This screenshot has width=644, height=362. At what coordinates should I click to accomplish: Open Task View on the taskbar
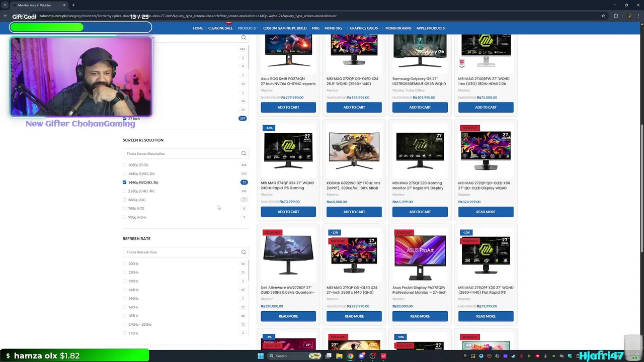(328, 356)
